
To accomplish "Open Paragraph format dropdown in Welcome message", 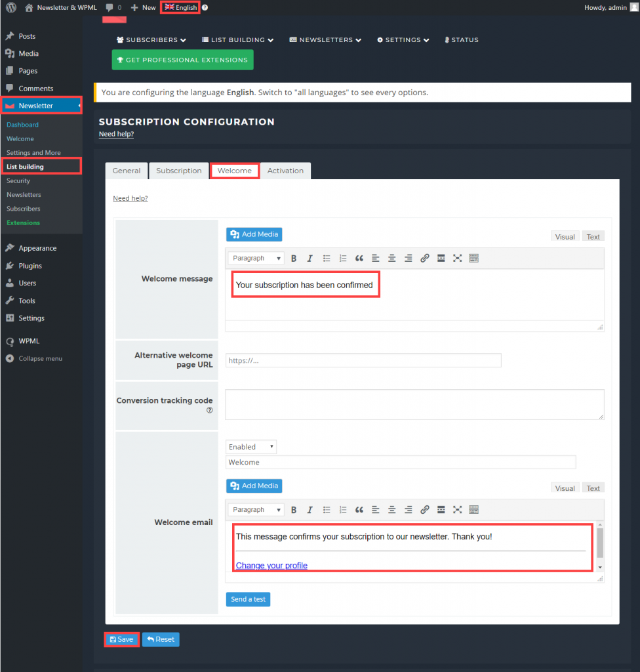I will [256, 258].
